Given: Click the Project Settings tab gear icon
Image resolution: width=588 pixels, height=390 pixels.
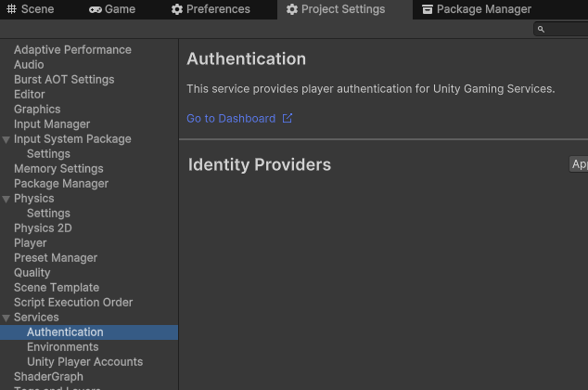Looking at the screenshot, I should click(292, 9).
